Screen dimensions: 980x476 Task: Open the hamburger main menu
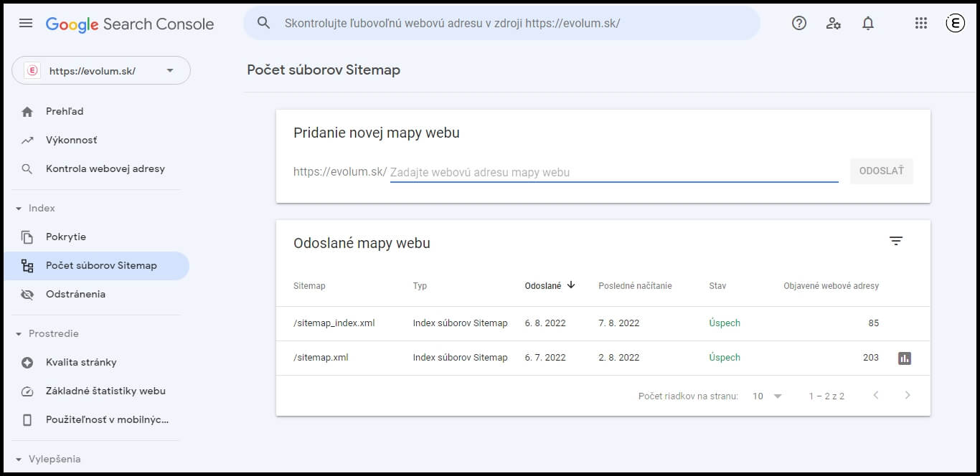click(26, 23)
